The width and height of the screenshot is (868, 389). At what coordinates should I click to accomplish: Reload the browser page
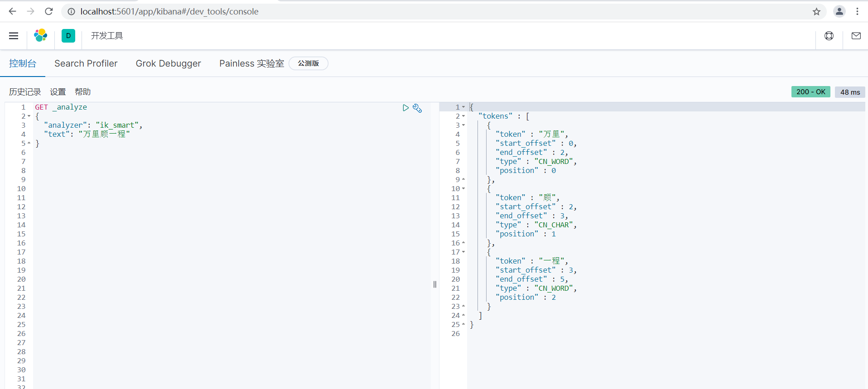[x=49, y=11]
